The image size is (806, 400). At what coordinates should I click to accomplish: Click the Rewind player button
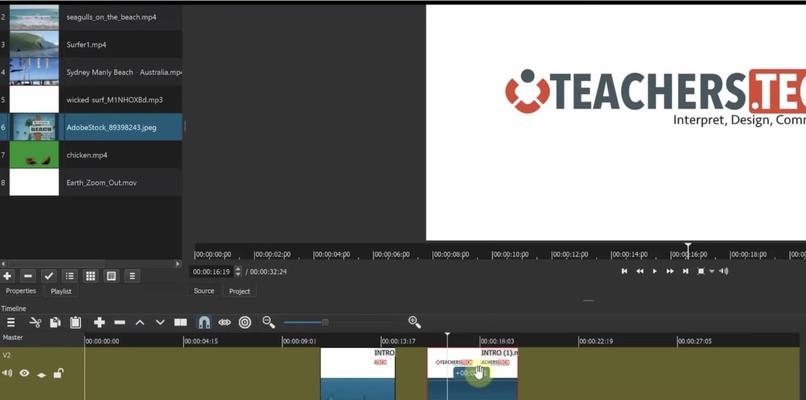[x=640, y=271]
